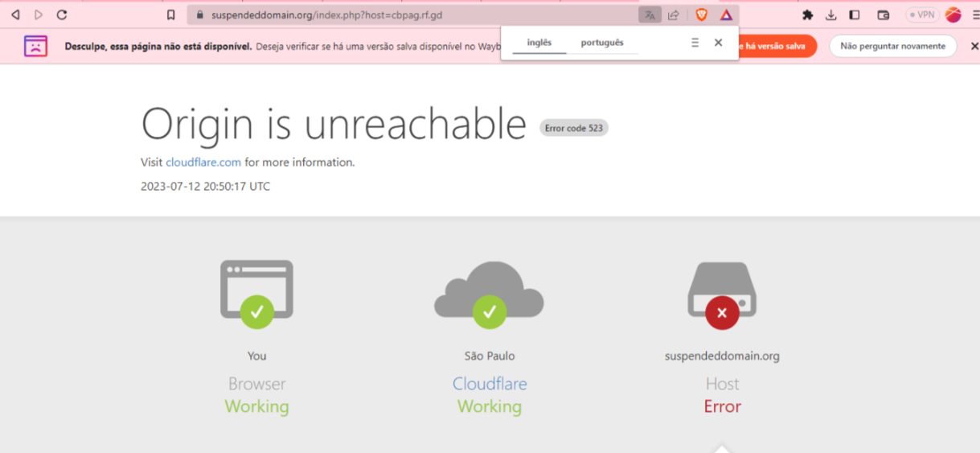Select the inglês tab in translate popup
Image resolution: width=980 pixels, height=453 pixels.
click(x=539, y=43)
